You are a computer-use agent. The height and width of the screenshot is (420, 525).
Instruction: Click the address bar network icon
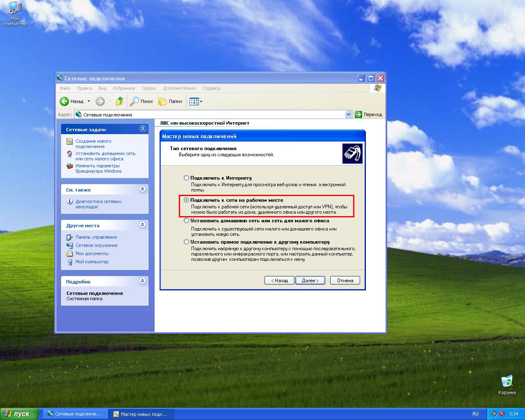(x=79, y=114)
